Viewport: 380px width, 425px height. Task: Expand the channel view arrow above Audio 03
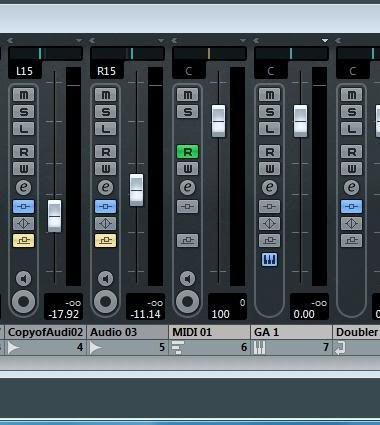pos(161,41)
